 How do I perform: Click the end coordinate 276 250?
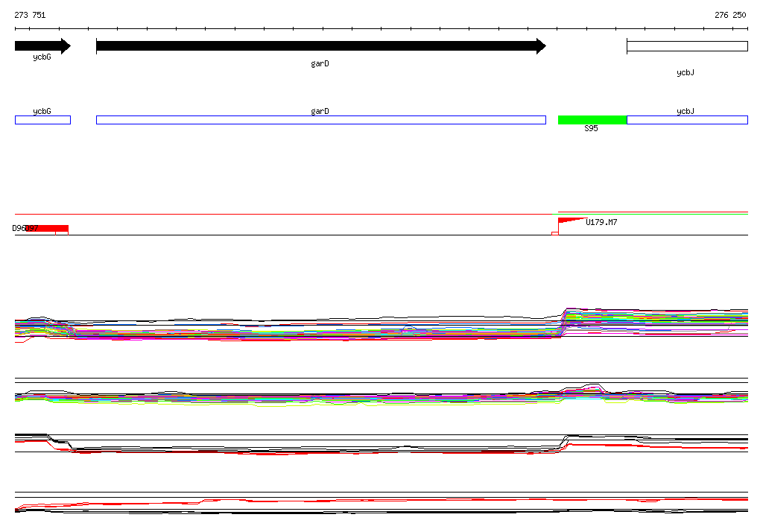730,15
